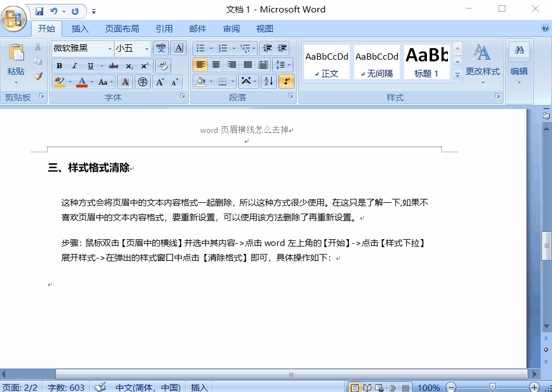The image size is (552, 392).
Task: Toggle center paragraph alignment
Action: [217, 64]
